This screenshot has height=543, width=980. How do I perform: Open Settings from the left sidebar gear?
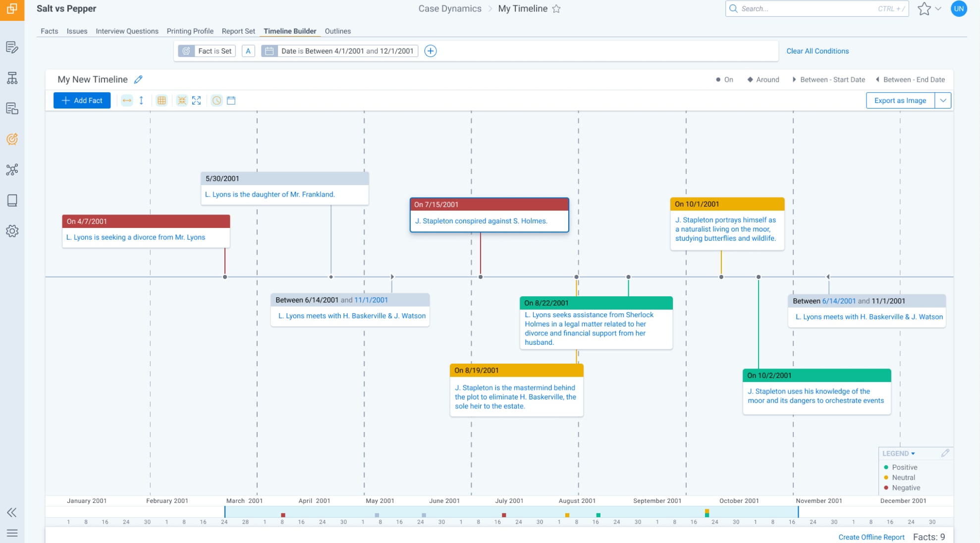pos(12,230)
